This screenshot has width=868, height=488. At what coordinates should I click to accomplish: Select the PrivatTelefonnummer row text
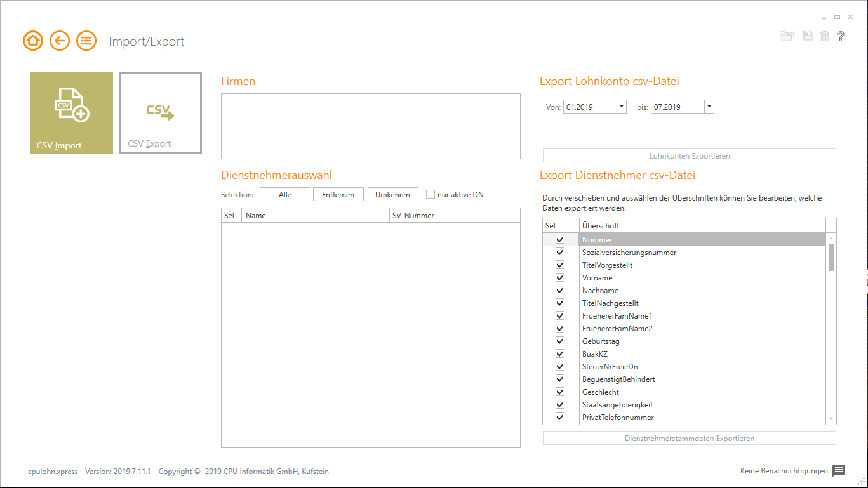[x=618, y=418]
